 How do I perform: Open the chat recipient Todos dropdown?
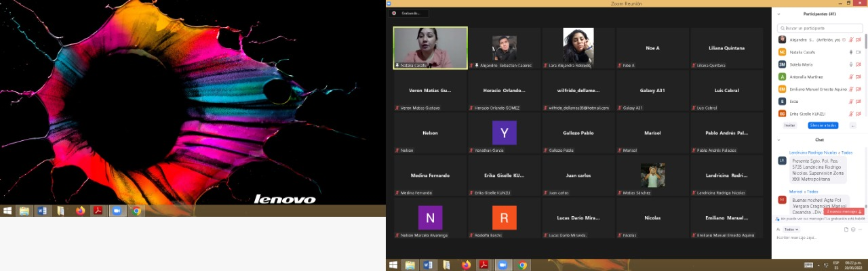coord(791,230)
